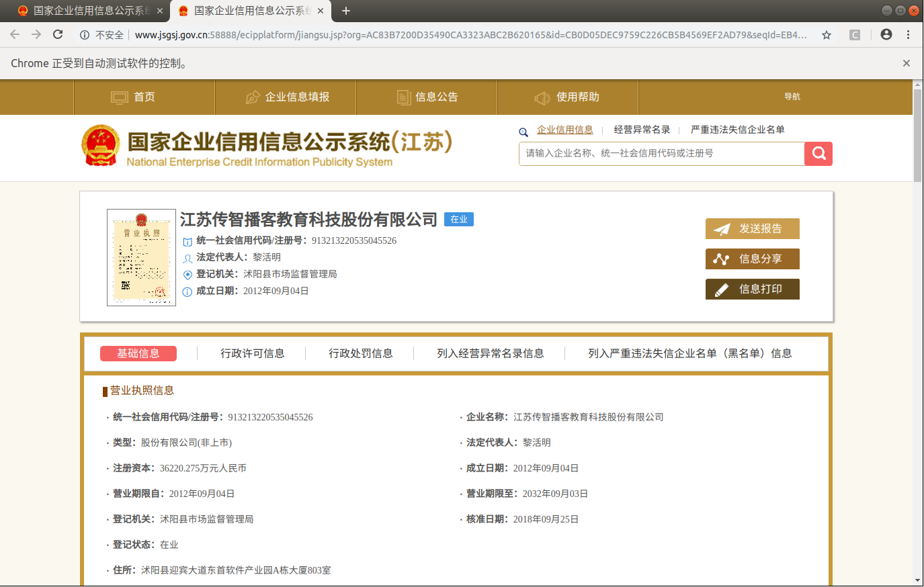924x587 pixels.
Task: Click the address 沭阳县迎宾大道东首软件产业园A栋大厦803室
Action: pyautogui.click(x=236, y=571)
